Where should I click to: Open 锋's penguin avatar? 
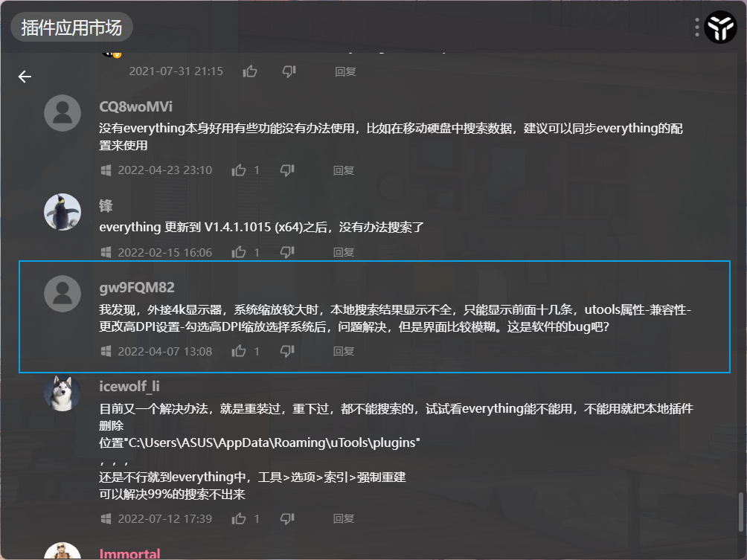click(x=62, y=212)
